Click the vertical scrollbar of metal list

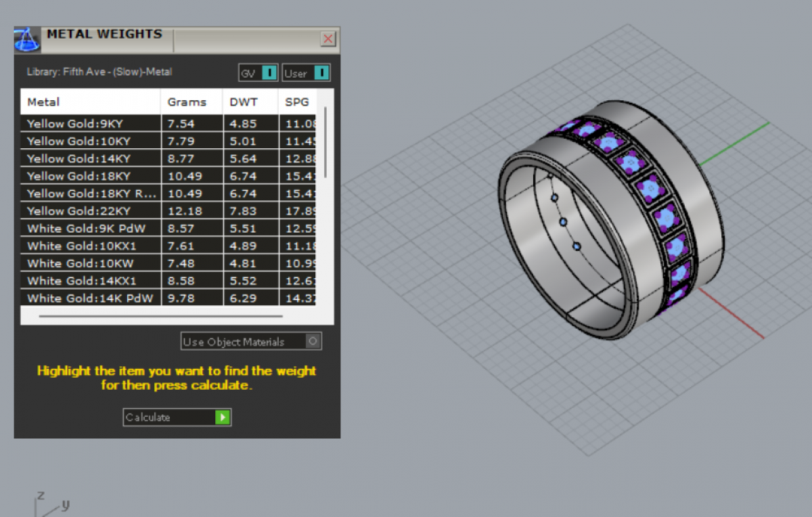point(325,142)
